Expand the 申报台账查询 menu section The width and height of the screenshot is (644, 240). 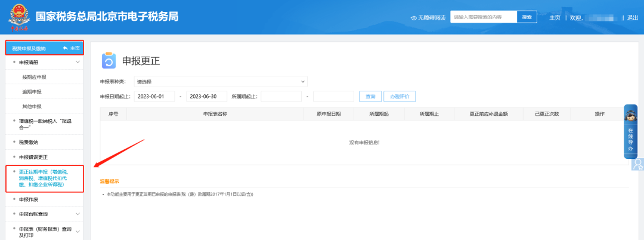(x=78, y=214)
